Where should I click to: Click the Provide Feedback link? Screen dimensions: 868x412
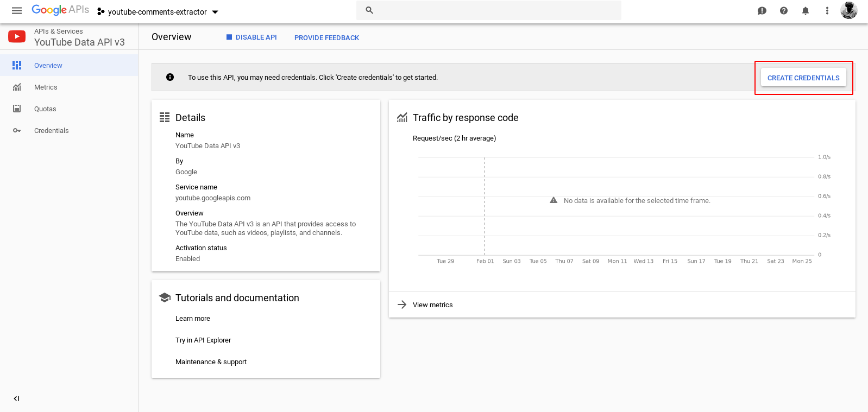326,38
